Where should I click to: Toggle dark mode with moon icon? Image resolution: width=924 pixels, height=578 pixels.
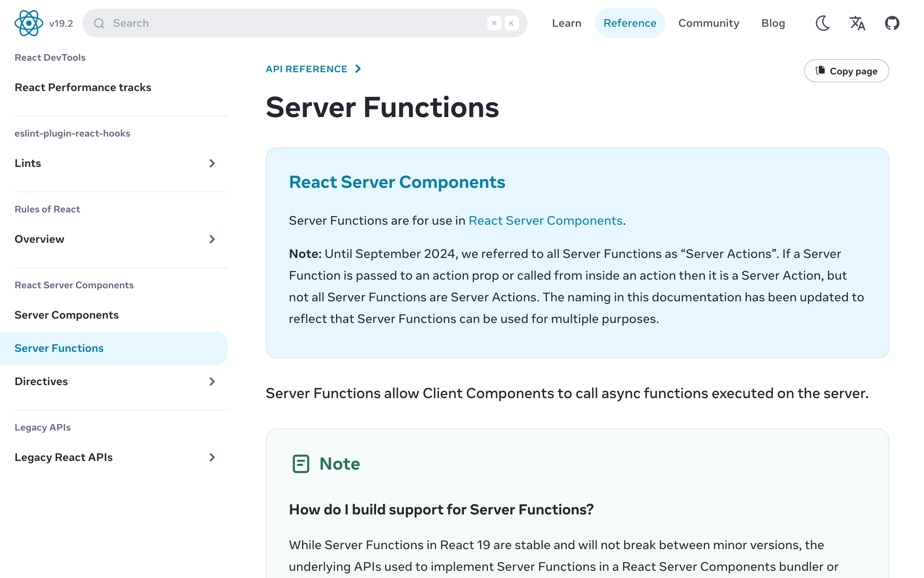coord(823,23)
